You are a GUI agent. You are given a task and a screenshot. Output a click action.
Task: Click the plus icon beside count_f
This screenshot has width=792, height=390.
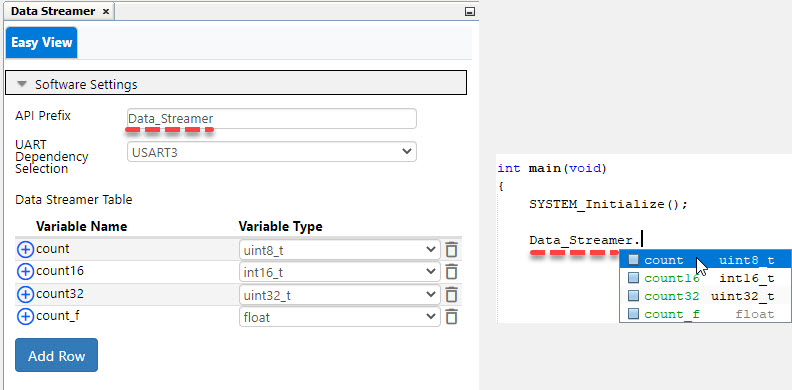pos(25,317)
